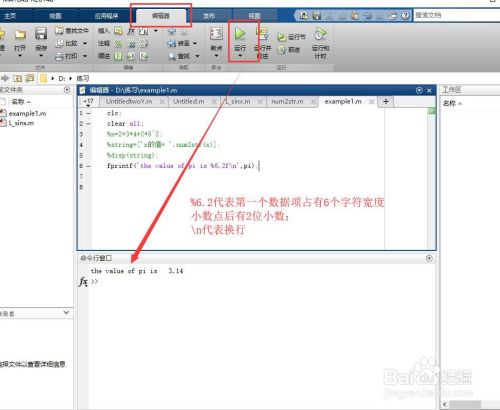Open the Run button dropdown arrow
Image resolution: width=500 pixels, height=410 pixels.
240,56
